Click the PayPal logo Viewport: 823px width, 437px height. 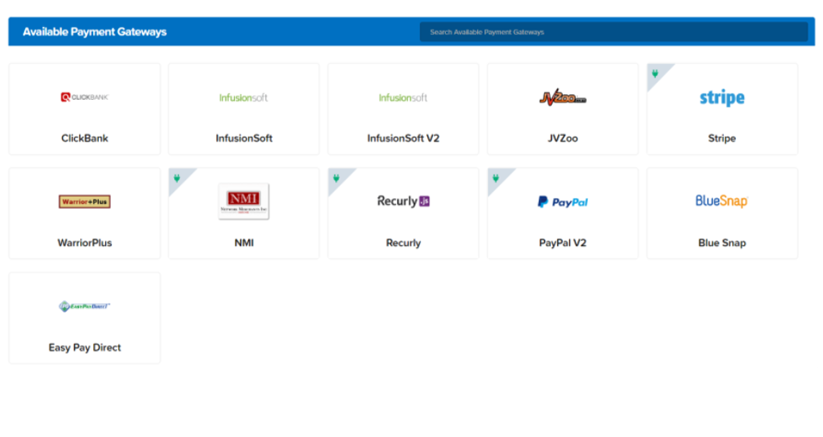point(563,202)
